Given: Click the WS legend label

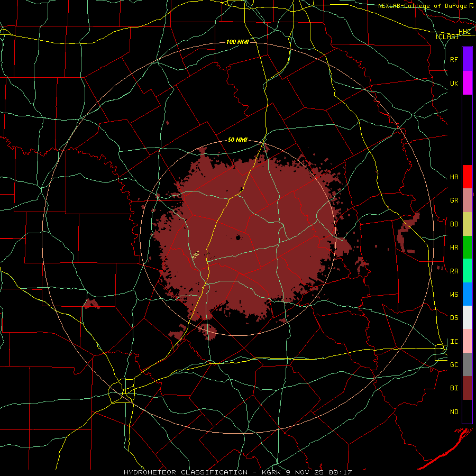Looking at the screenshot, I should coord(454,294).
